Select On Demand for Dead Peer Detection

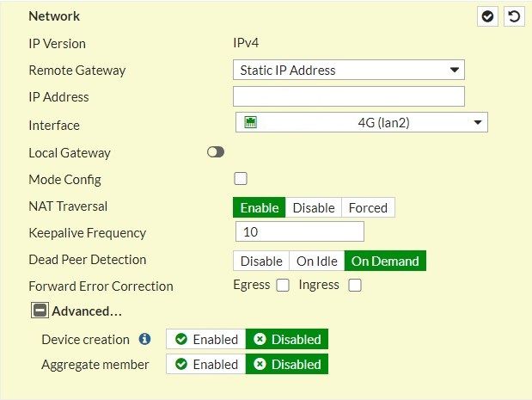[385, 261]
